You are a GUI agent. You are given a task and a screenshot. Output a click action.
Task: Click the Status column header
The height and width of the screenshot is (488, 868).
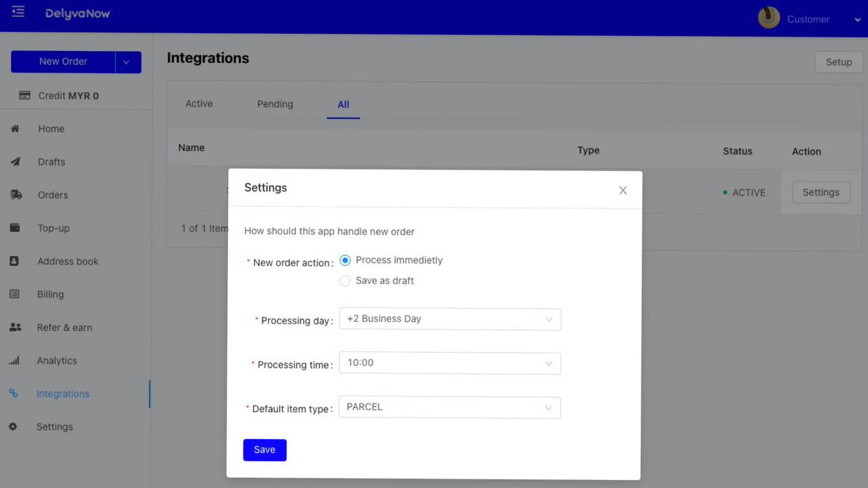coord(738,151)
